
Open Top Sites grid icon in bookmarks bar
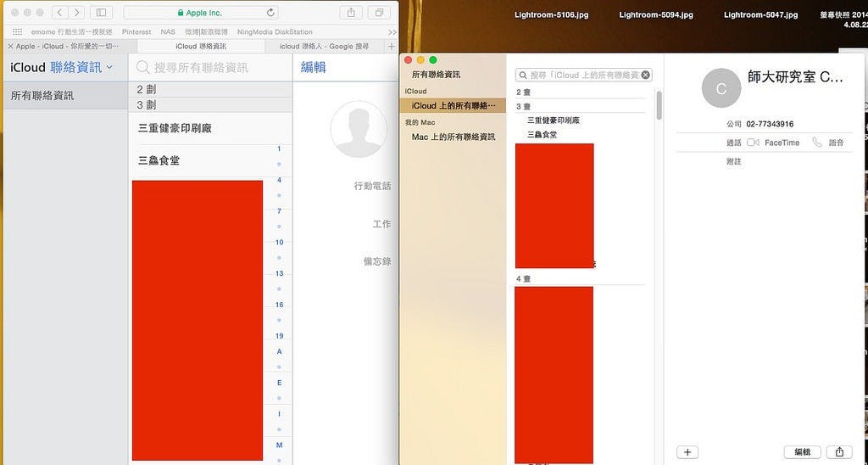17,32
